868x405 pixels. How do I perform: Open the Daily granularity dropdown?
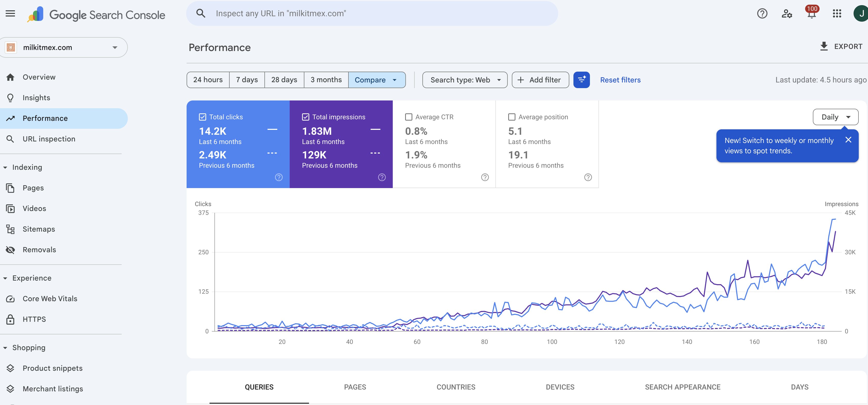(x=835, y=117)
